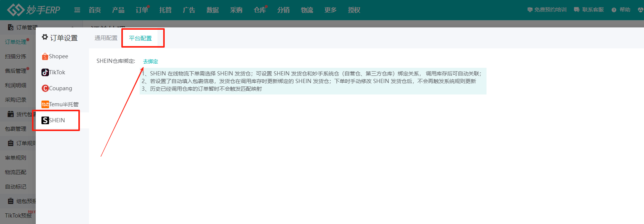
Task: Click the Temu logo icon
Action: click(x=45, y=104)
